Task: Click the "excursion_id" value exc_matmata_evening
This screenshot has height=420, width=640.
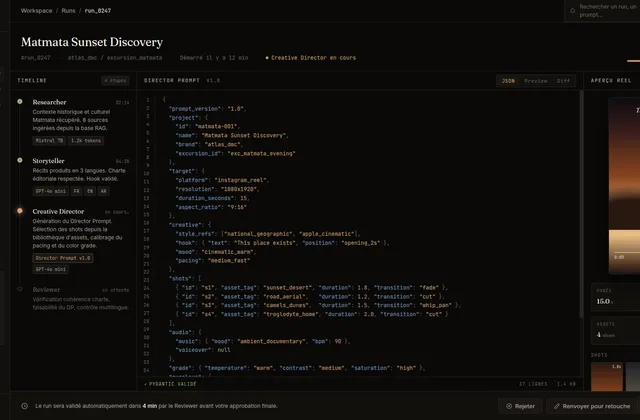Action: tap(261, 153)
